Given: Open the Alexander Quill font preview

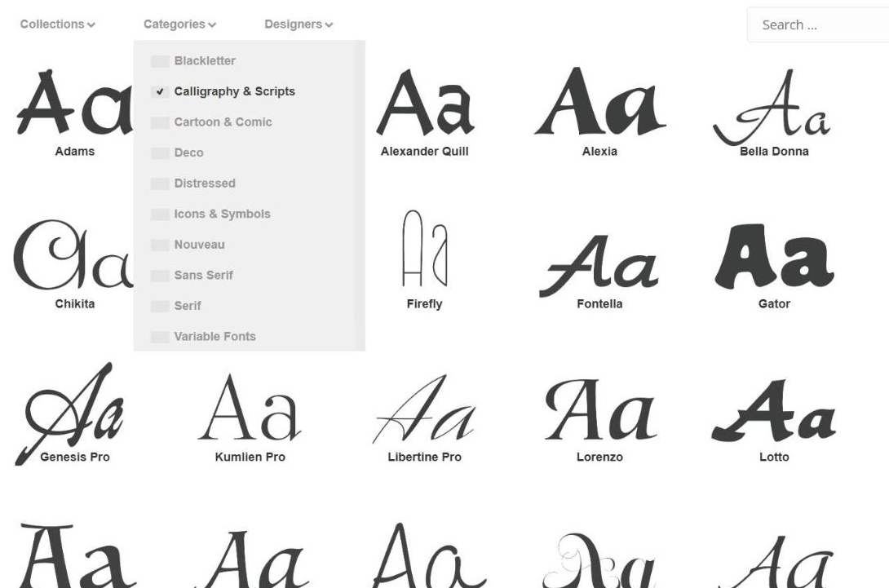Looking at the screenshot, I should (x=425, y=102).
